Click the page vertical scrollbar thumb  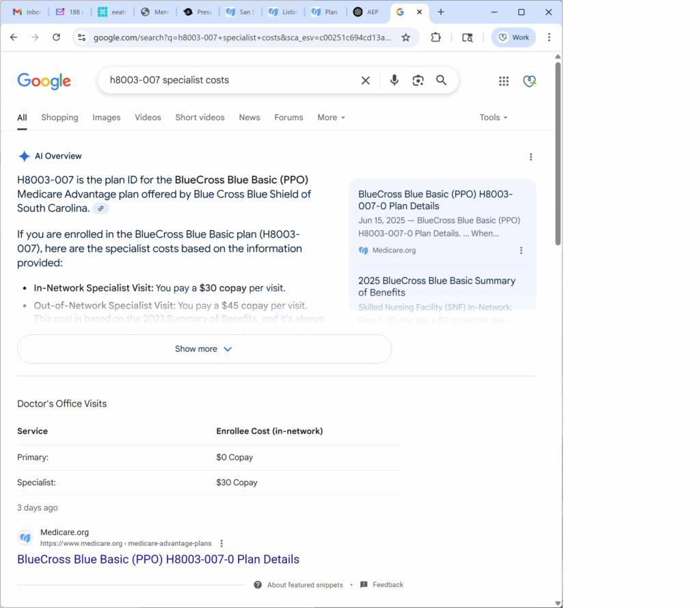(558, 154)
